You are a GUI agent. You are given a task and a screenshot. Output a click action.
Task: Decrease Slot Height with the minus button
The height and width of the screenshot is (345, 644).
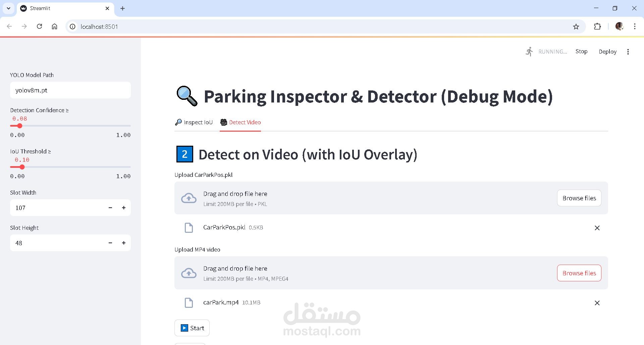pyautogui.click(x=110, y=243)
